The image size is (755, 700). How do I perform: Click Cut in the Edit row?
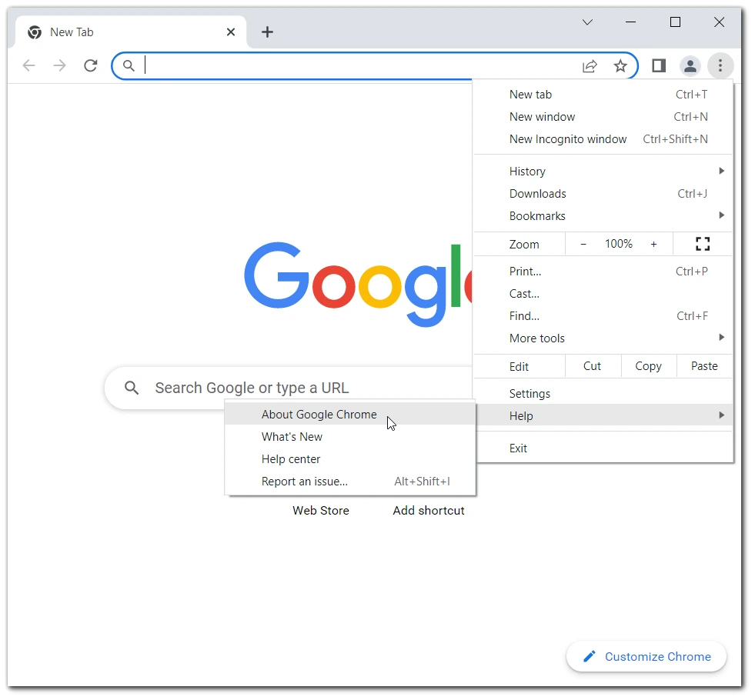(593, 366)
